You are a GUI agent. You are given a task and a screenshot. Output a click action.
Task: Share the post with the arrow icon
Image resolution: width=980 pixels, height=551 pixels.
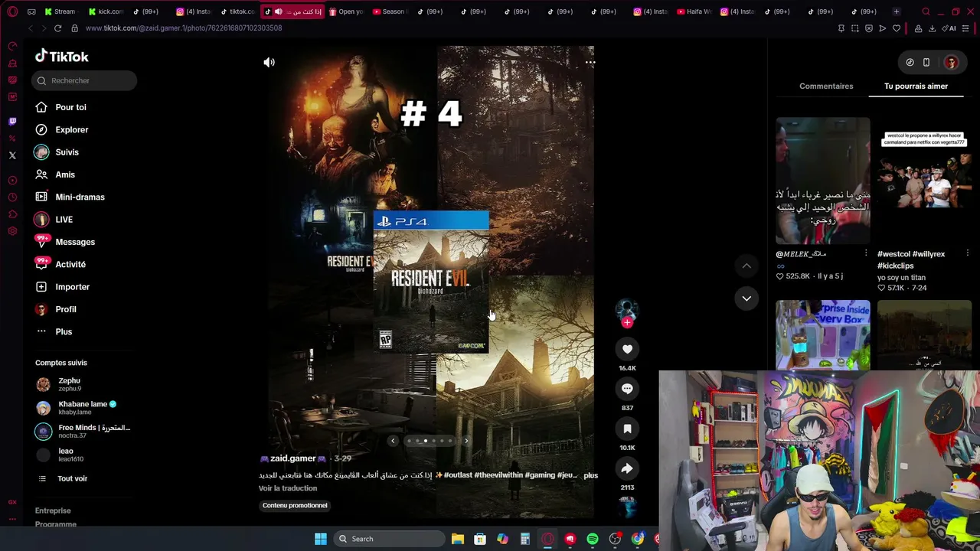coord(627,468)
